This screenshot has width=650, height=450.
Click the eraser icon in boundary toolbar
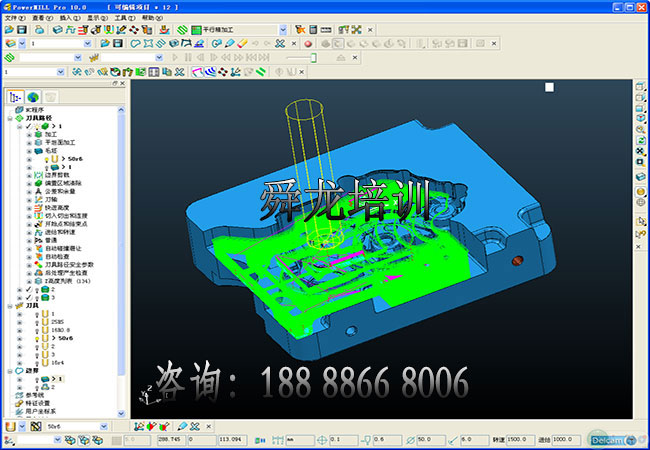coord(243,44)
